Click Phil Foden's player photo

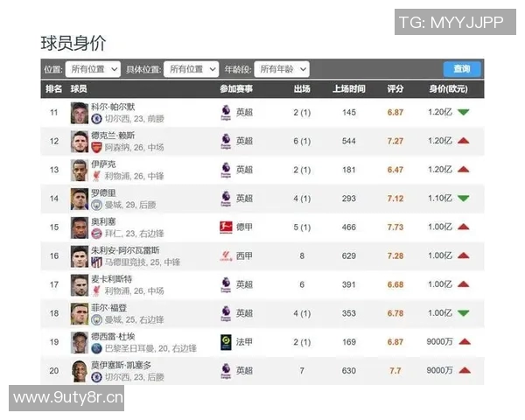click(80, 313)
